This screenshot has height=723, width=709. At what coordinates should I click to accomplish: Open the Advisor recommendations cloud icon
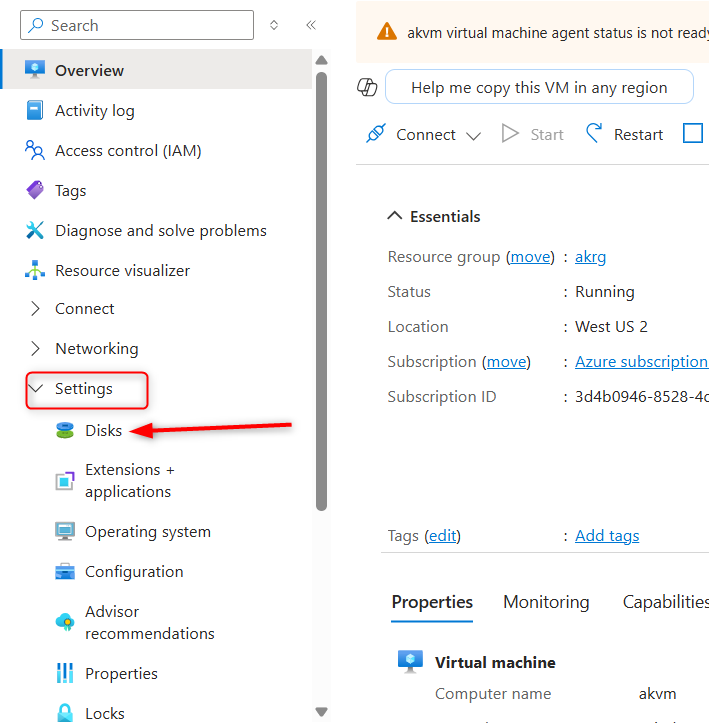coord(65,622)
